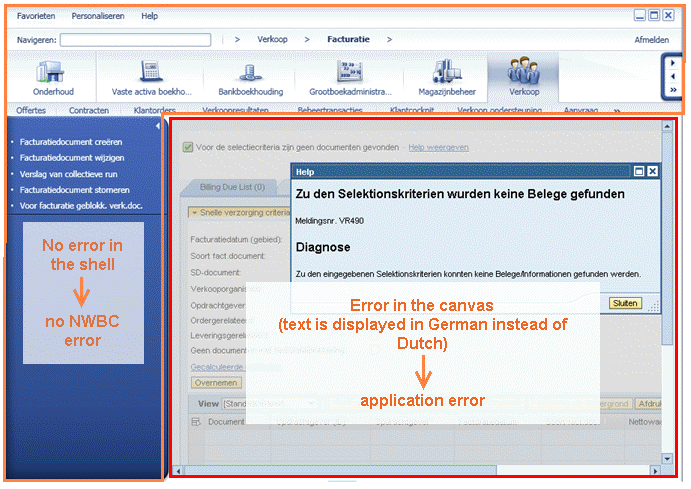This screenshot has height=489, width=691.
Task: Click the Document column header
Action: [226, 422]
